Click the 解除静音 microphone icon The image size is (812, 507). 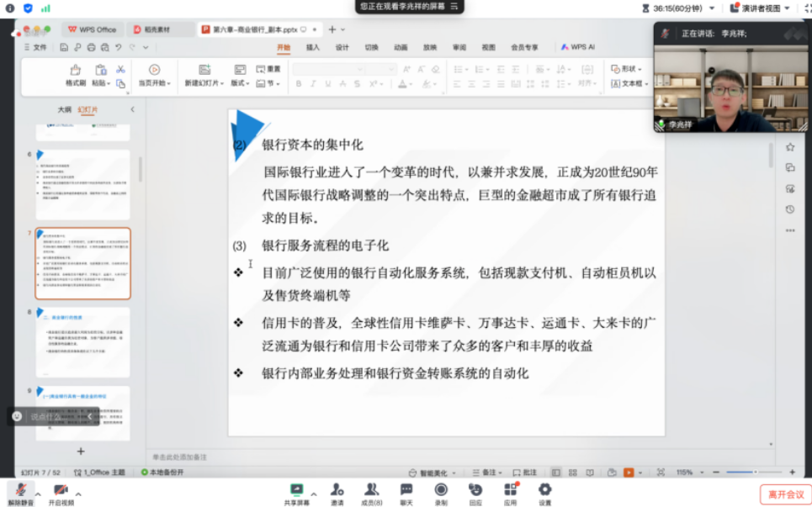coord(20,490)
